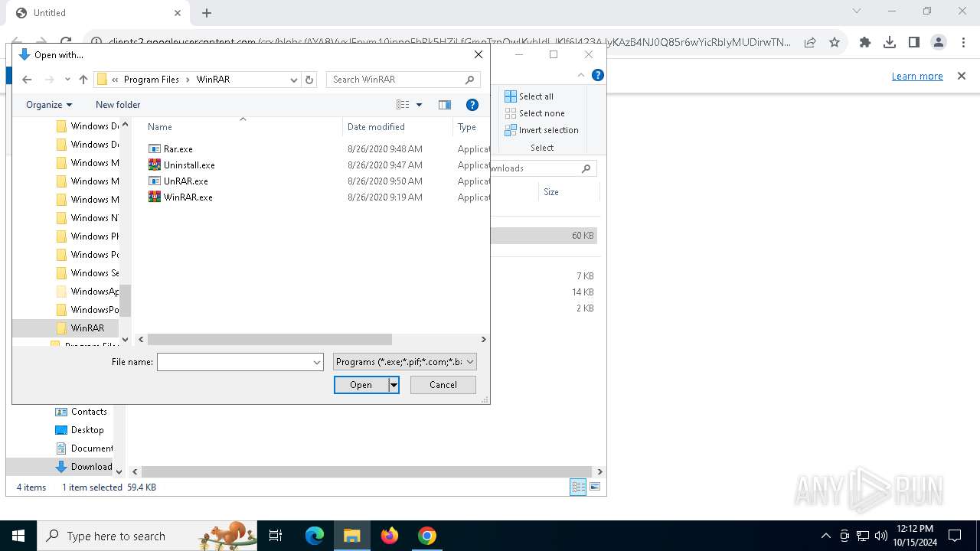Change the view layout icon
The width and height of the screenshot is (980, 551).
[x=403, y=105]
